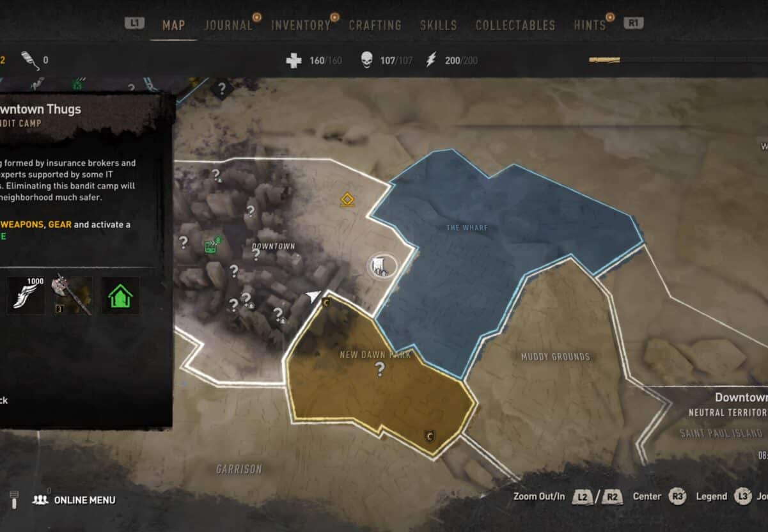This screenshot has width=768, height=532.
Task: Click the lightning bolt stamina icon
Action: coord(431,61)
